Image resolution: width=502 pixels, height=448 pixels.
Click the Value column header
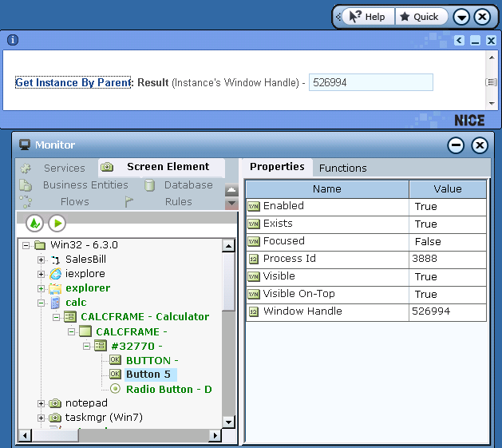(448, 189)
